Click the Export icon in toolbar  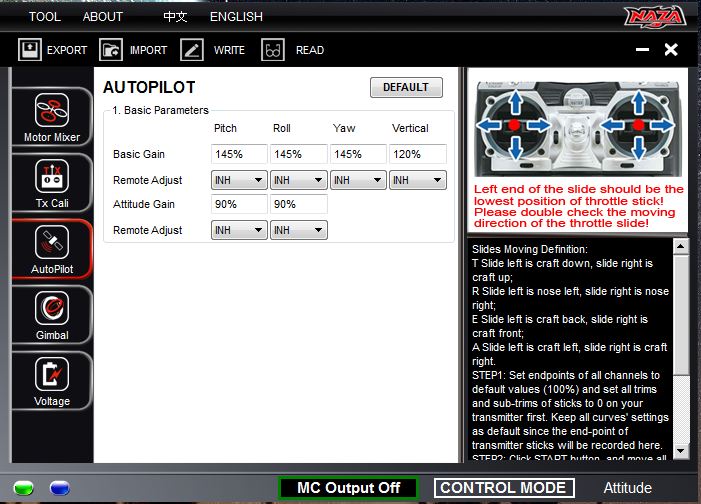[x=30, y=49]
